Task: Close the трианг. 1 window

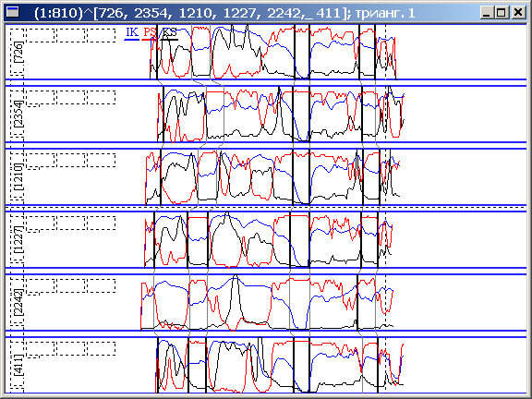Action: coord(518,13)
